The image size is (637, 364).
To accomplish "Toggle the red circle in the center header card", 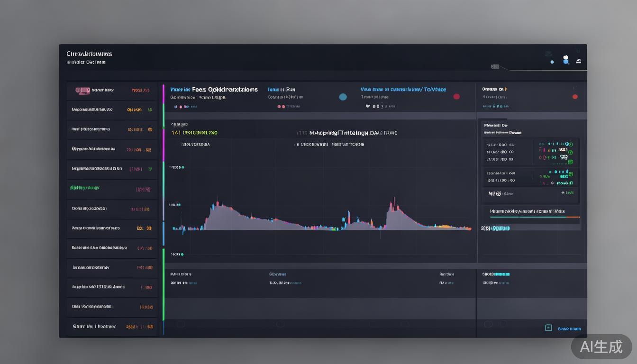I will click(456, 97).
